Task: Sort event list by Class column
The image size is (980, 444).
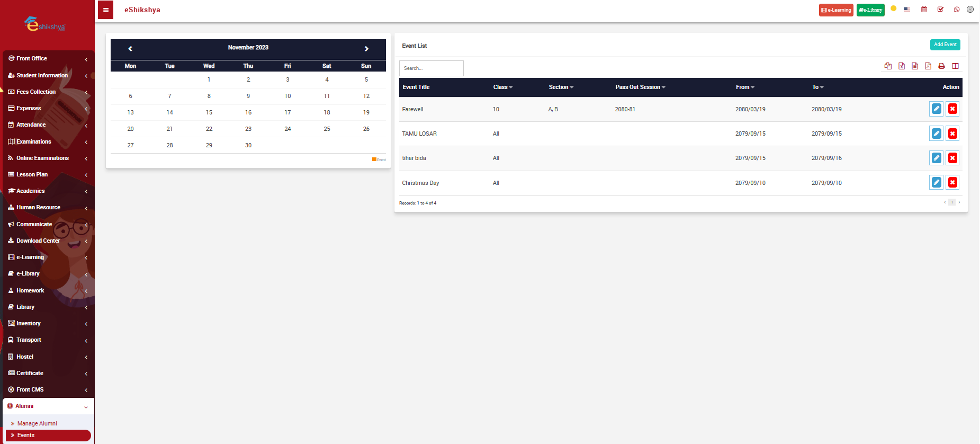Action: [x=502, y=87]
